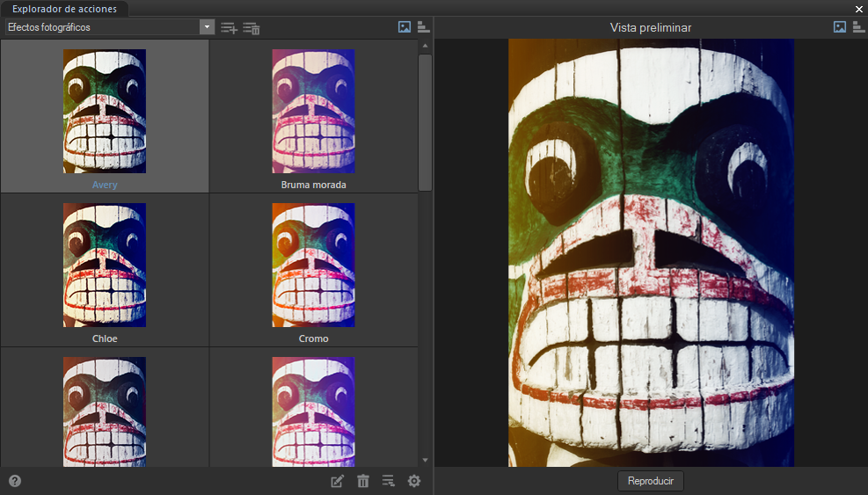Click the batch actions list icon
868x495 pixels.
pos(389,481)
